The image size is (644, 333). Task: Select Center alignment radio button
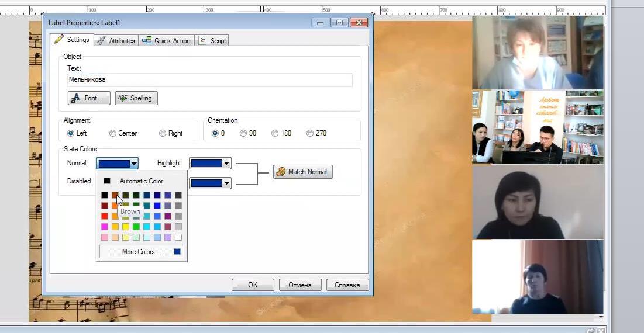click(x=113, y=133)
